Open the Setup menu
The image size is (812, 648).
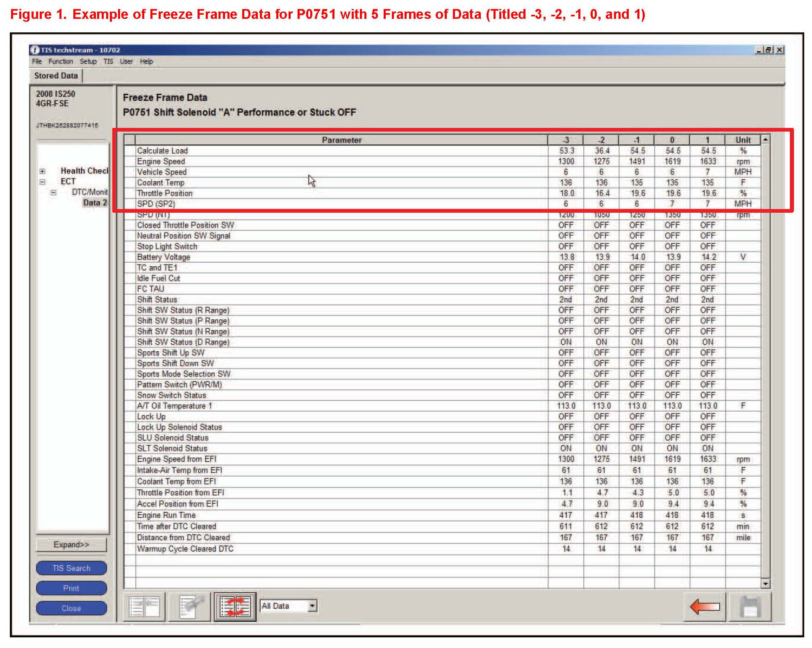point(88,61)
